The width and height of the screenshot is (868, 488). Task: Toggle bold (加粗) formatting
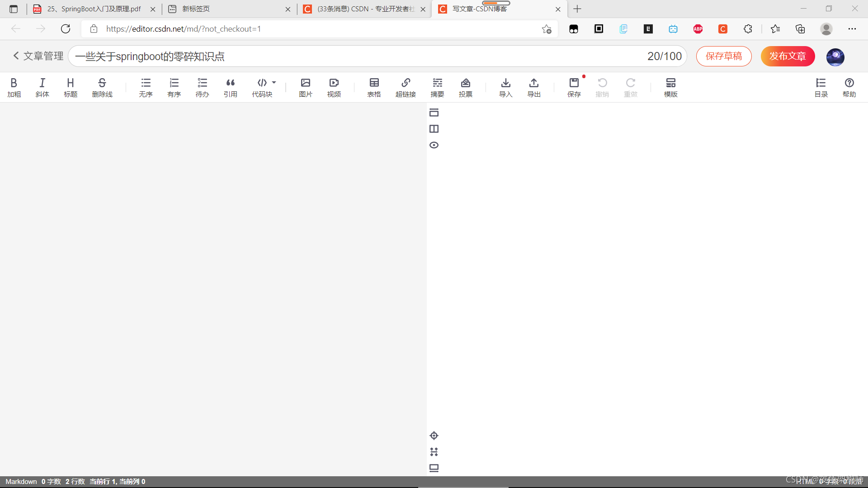(14, 87)
